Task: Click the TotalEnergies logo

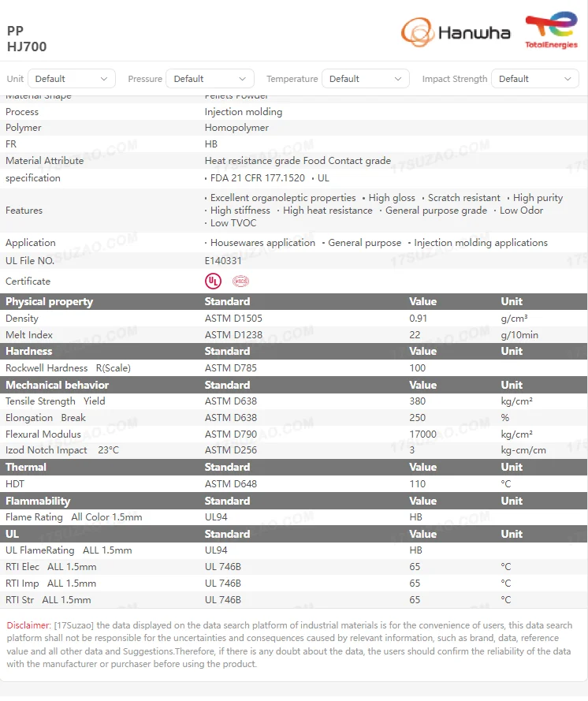Action: tap(551, 31)
